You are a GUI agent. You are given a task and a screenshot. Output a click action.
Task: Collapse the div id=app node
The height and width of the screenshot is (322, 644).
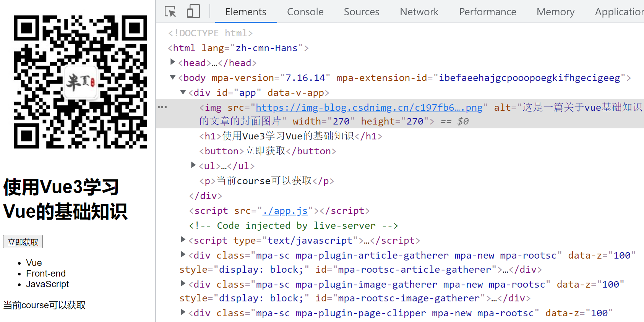coord(183,92)
